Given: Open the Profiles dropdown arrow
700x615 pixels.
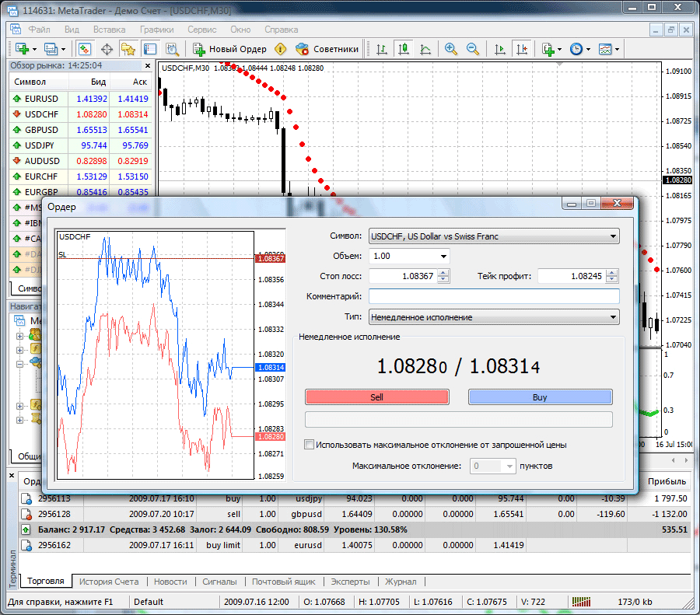Looking at the screenshot, I should pos(64,49).
